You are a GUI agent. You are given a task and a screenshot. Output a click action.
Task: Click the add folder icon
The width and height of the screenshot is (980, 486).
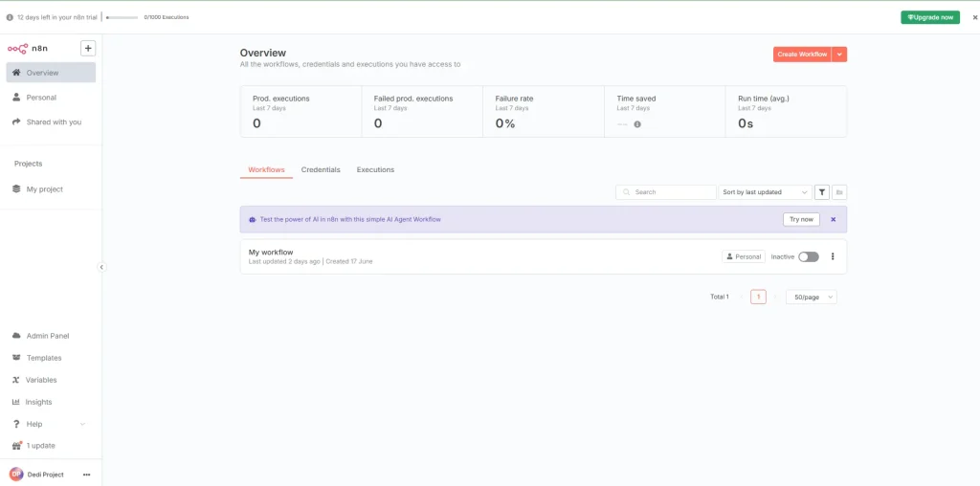click(x=839, y=192)
